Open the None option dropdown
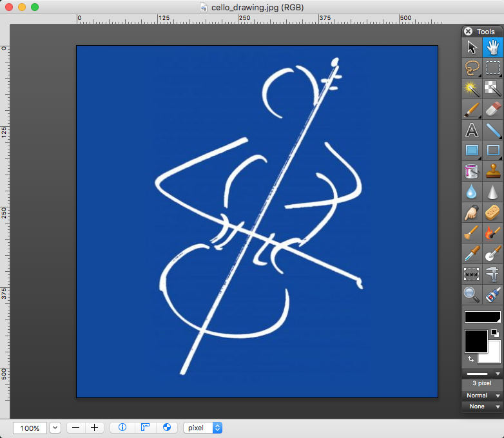The height and width of the screenshot is (438, 504). click(483, 406)
